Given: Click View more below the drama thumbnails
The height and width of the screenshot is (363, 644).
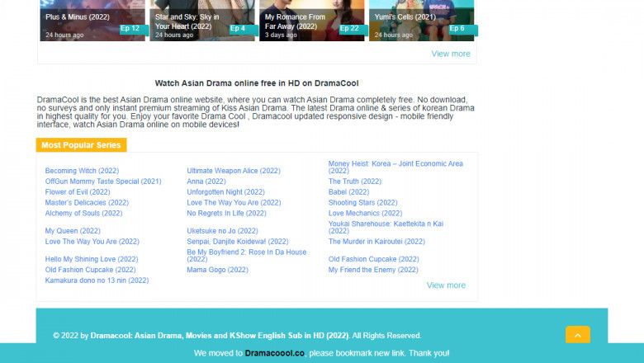Looking at the screenshot, I should pyautogui.click(x=450, y=54).
